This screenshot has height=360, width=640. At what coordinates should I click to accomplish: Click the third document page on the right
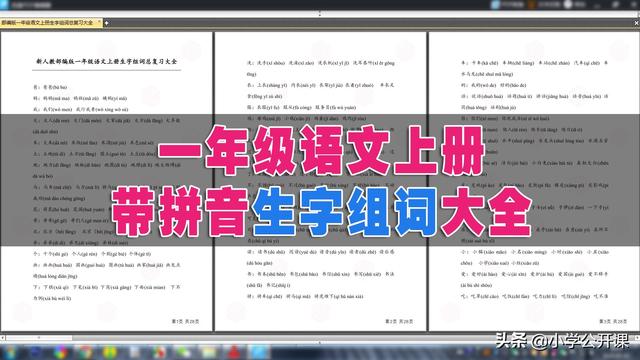[534, 182]
